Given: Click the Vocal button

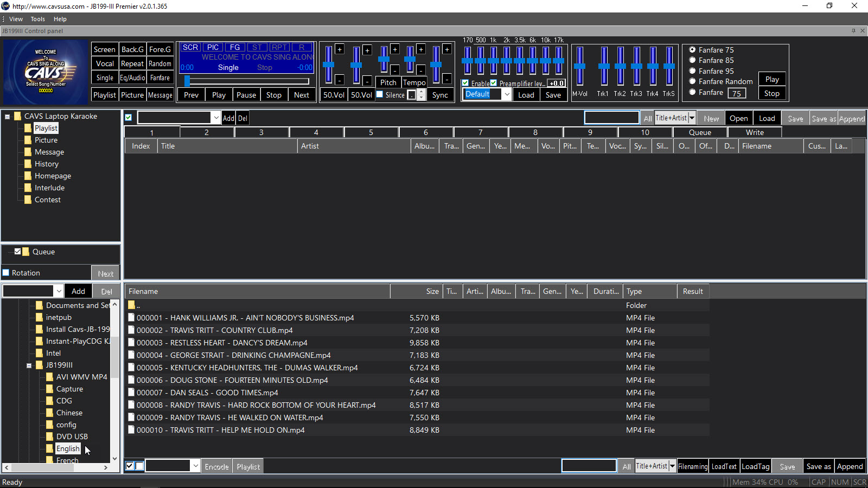Looking at the screenshot, I should point(105,63).
